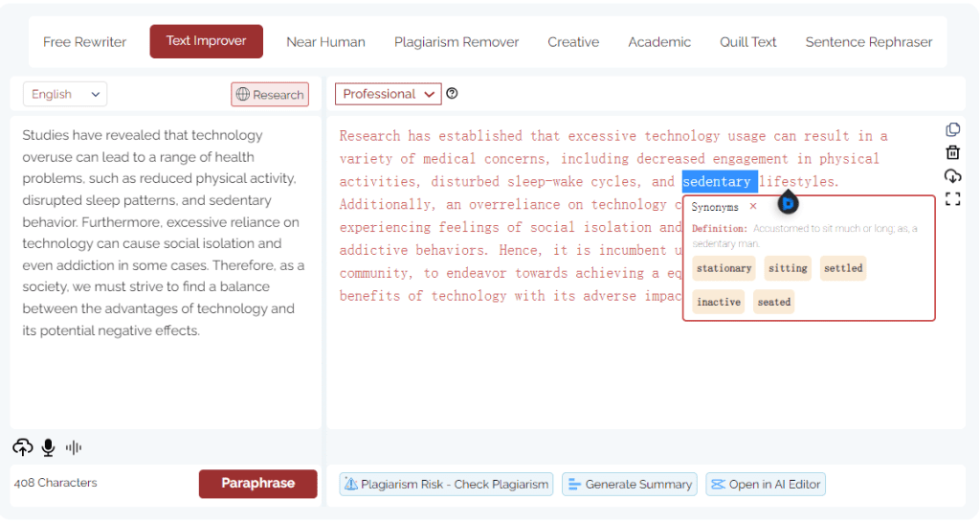Close the Synonyms popup
Viewport: 980px width, 523px height.
click(x=753, y=207)
